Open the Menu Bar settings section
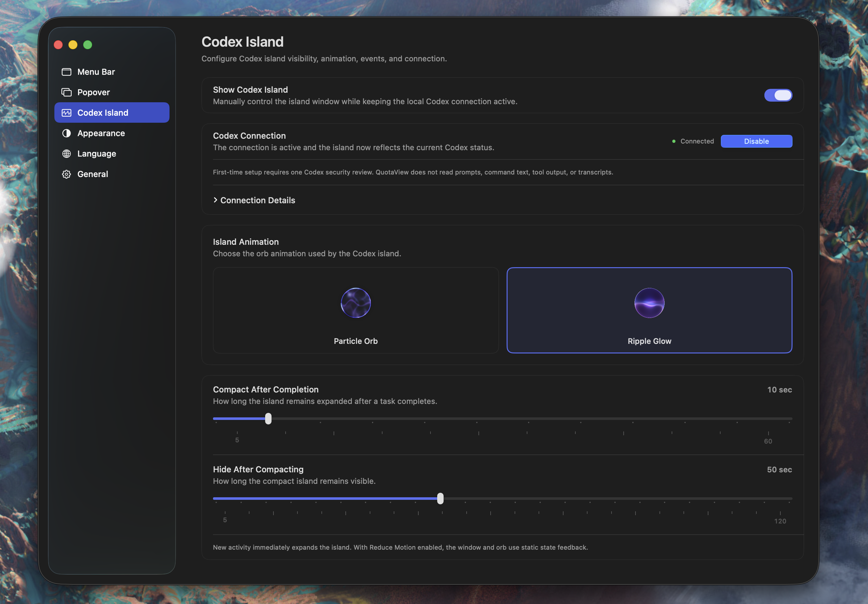868x604 pixels. pos(112,72)
